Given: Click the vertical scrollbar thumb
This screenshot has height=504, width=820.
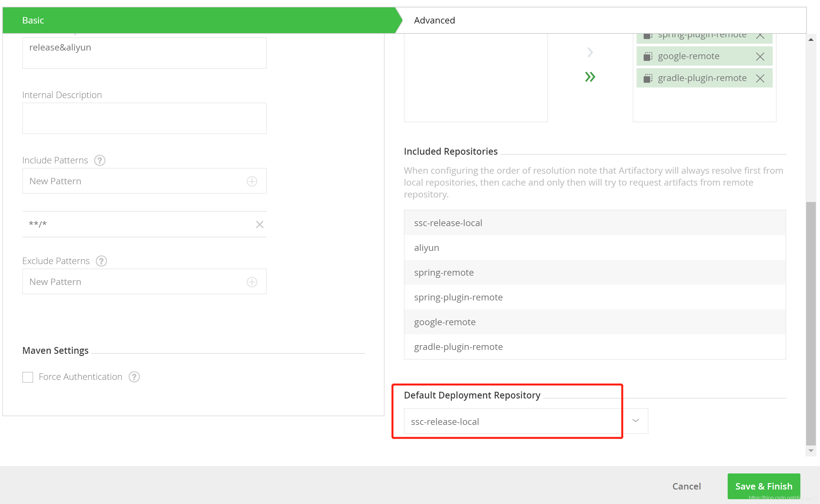Looking at the screenshot, I should [x=810, y=323].
